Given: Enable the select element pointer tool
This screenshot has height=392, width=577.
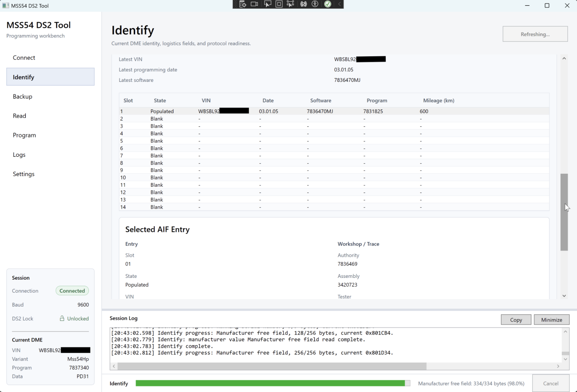Looking at the screenshot, I should tap(267, 4).
